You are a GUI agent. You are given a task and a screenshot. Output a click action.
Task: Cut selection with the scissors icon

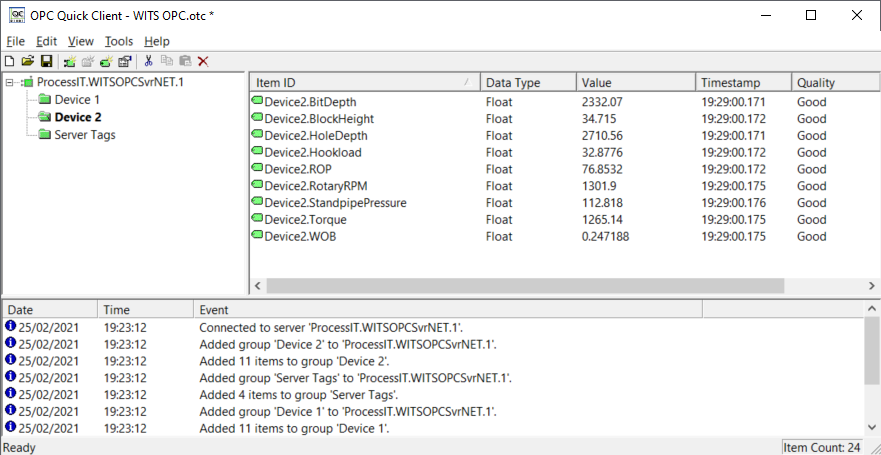[148, 61]
